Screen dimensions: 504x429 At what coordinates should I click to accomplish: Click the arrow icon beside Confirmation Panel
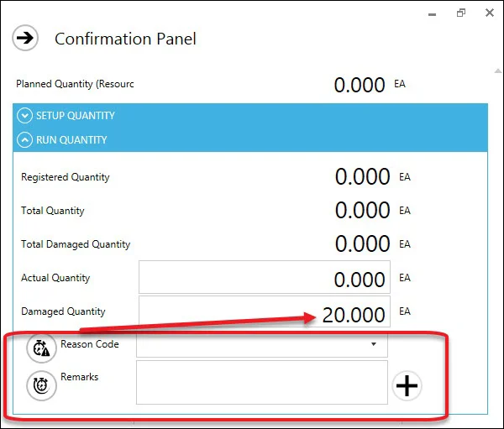click(26, 38)
